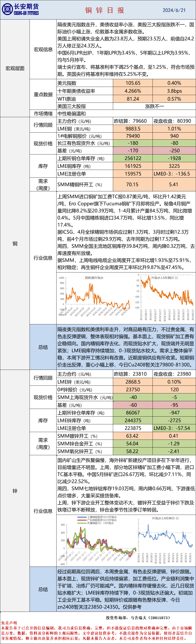
Task: Click the 天津锌锭10：15升贴水 legend entry
Action: 95,523
